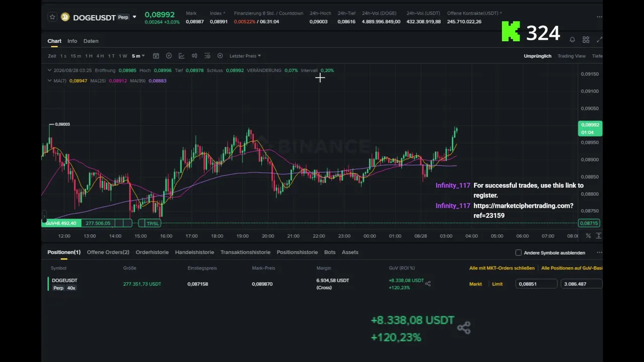Star DOGEUSDT as a favorite
Screen dimensions: 644x362
(x=52, y=17)
